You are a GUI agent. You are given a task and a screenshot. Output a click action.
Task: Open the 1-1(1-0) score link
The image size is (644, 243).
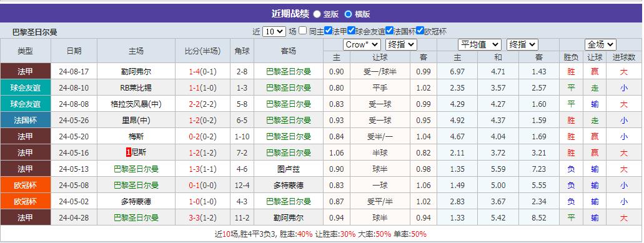(x=202, y=88)
